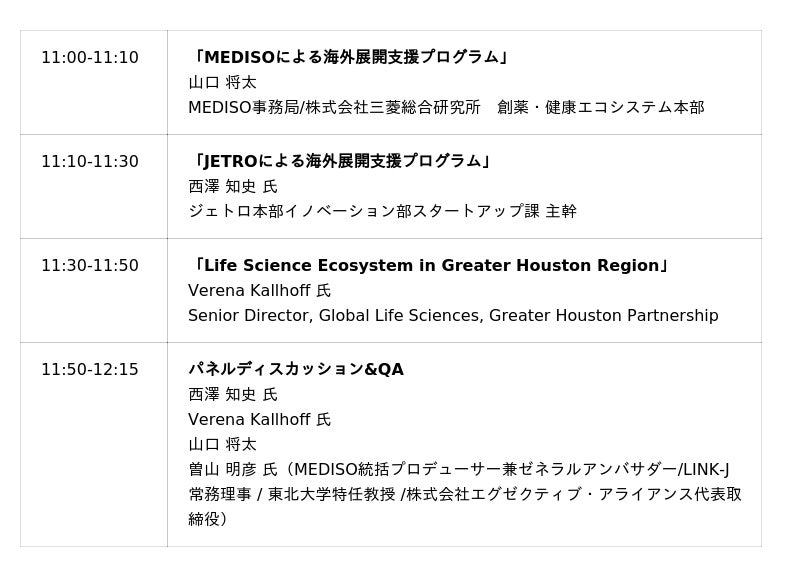Click 山口 将太 under the MEDISO session

[x=222, y=83]
